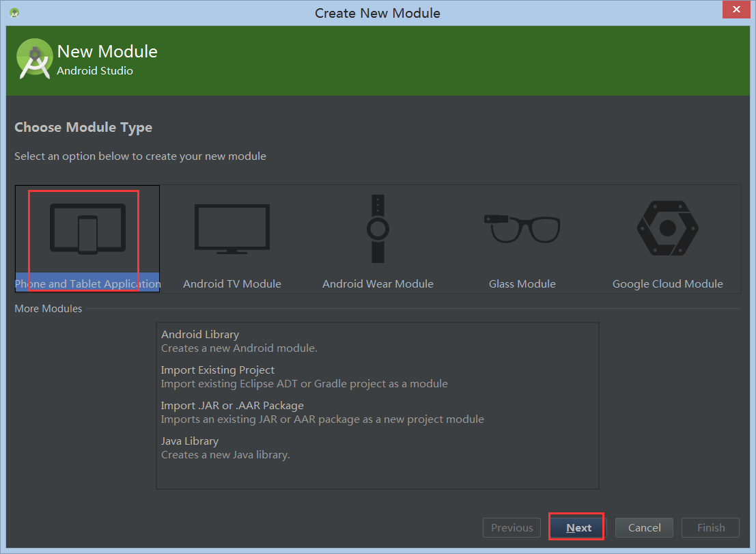Click the Phone and Tablet Application label
The image size is (756, 554).
point(87,283)
